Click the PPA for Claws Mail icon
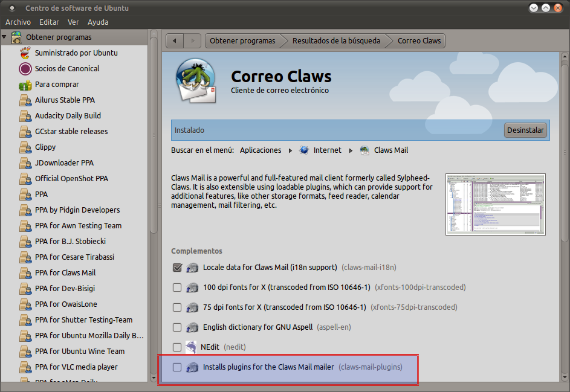The height and width of the screenshot is (392, 570). point(25,273)
